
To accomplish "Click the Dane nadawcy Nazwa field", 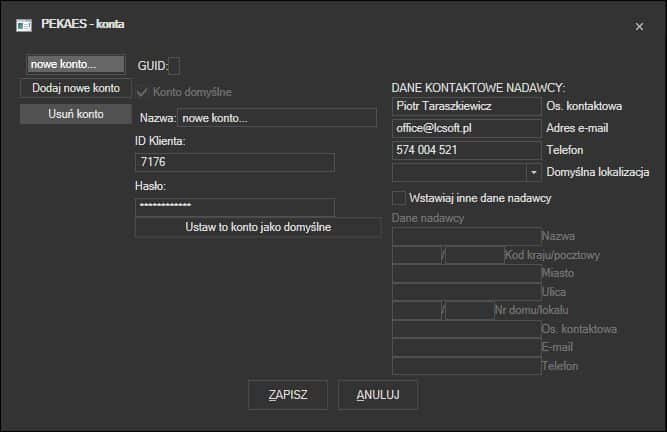I will pyautogui.click(x=466, y=236).
